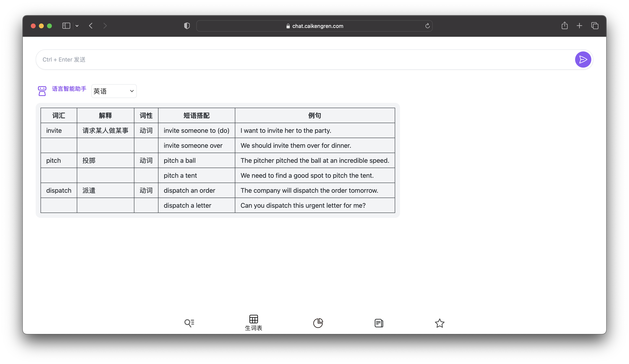Screen dimensions: 629x364
Task: Show the tab overview
Action: 595,26
